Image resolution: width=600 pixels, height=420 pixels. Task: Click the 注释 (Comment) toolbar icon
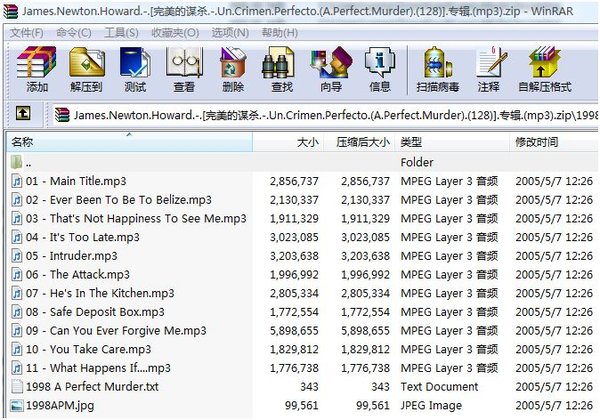[489, 70]
